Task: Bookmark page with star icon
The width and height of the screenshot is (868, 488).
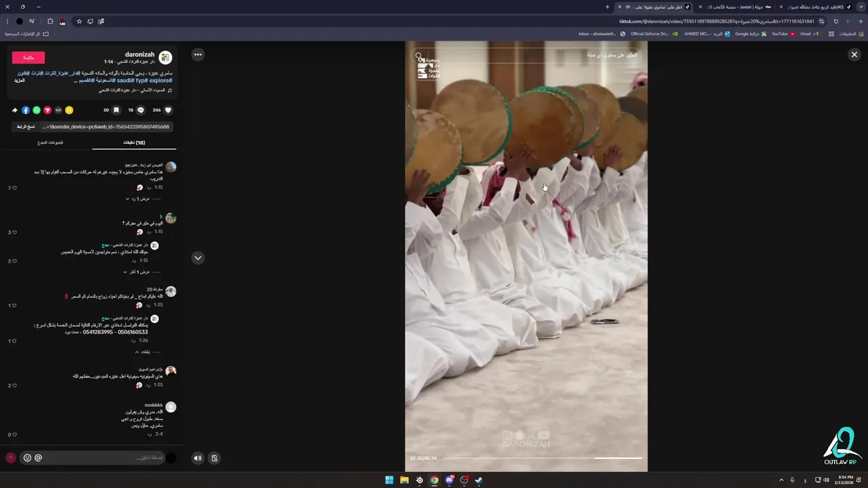Action: (x=79, y=21)
